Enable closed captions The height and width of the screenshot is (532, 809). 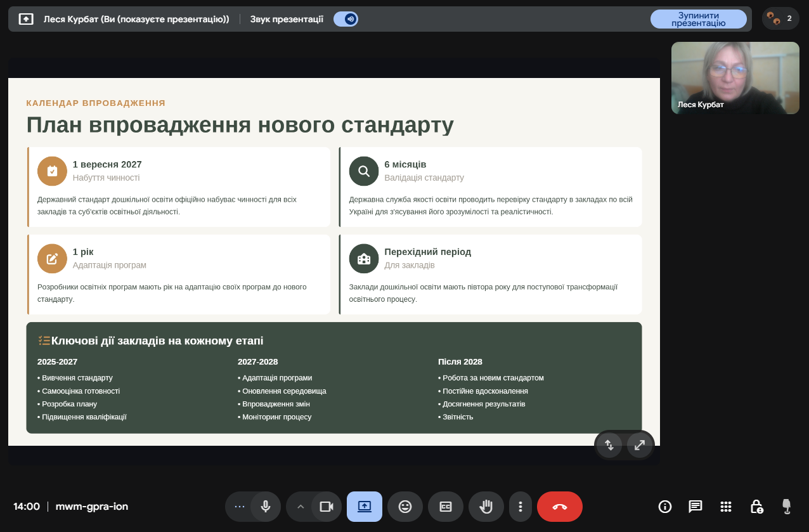446,507
